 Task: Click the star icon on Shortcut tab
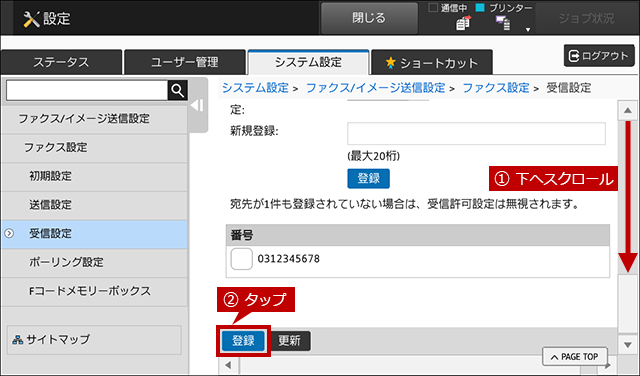coord(391,62)
